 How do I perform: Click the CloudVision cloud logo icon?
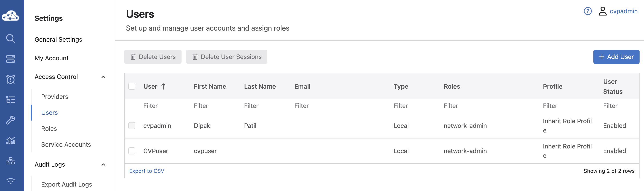click(x=10, y=16)
